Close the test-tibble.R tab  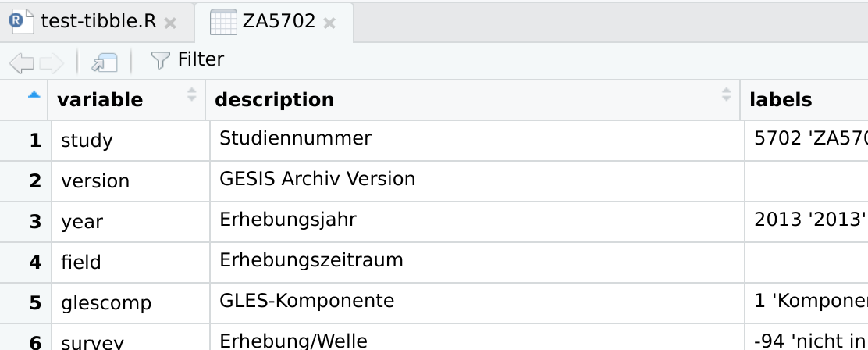tap(170, 23)
